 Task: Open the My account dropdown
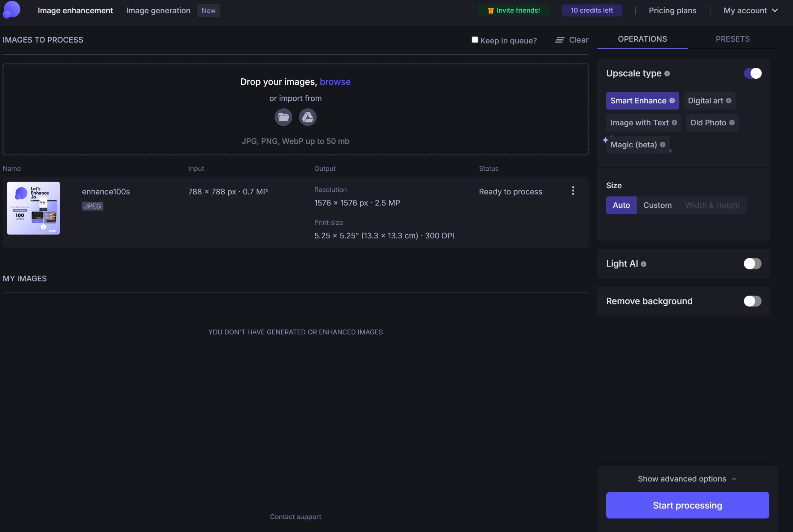pos(750,11)
